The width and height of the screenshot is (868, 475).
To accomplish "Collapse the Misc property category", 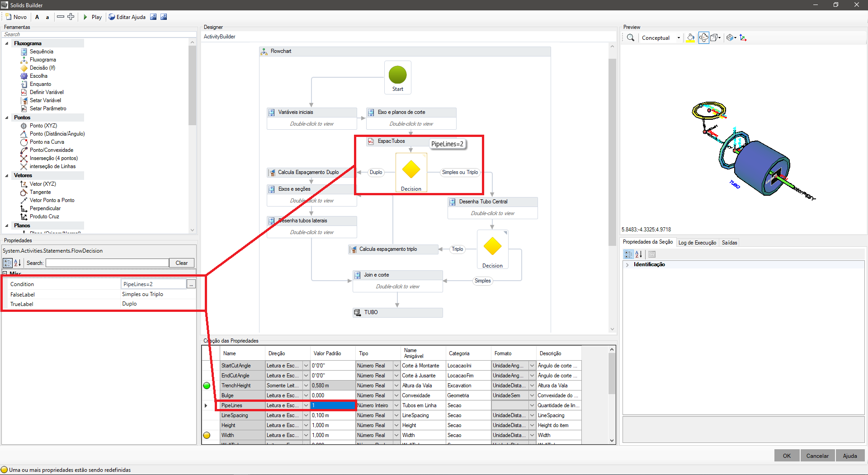I will click(x=5, y=273).
